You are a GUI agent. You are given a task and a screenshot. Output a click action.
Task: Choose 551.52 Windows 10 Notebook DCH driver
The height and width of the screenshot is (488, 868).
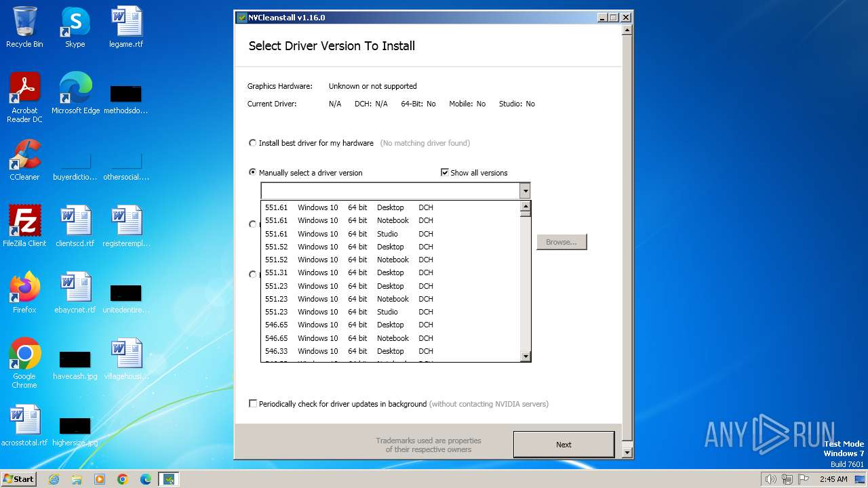pos(391,260)
